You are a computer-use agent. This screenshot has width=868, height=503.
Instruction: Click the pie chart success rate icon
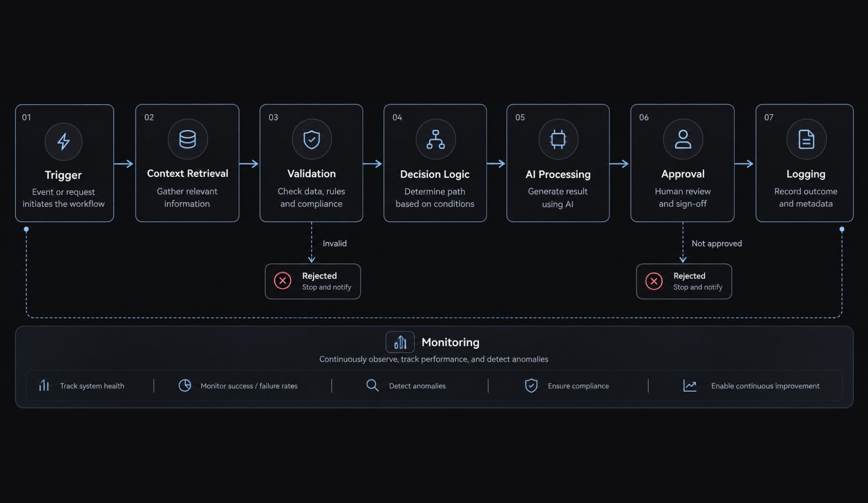(185, 385)
